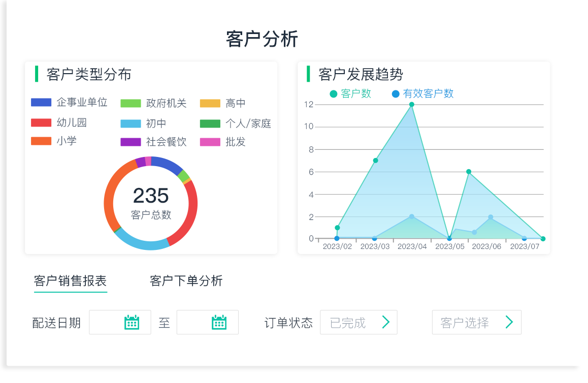Click the 2023/04 peak data point

tap(412, 105)
